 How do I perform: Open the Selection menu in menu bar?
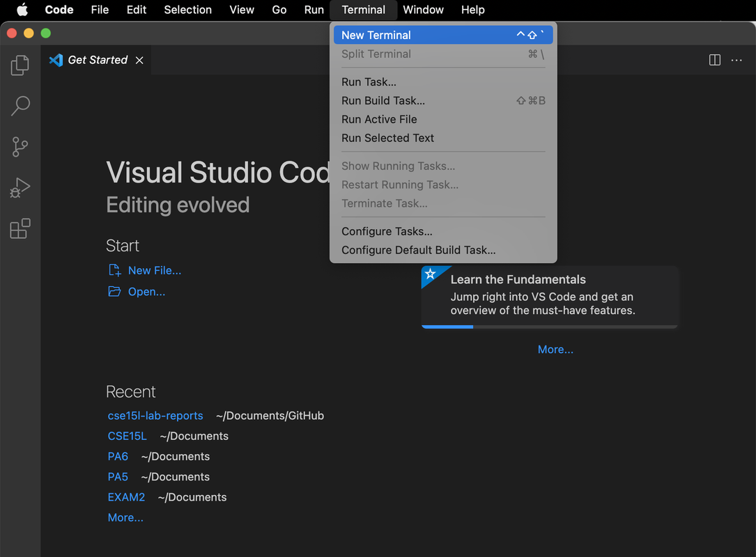point(187,10)
